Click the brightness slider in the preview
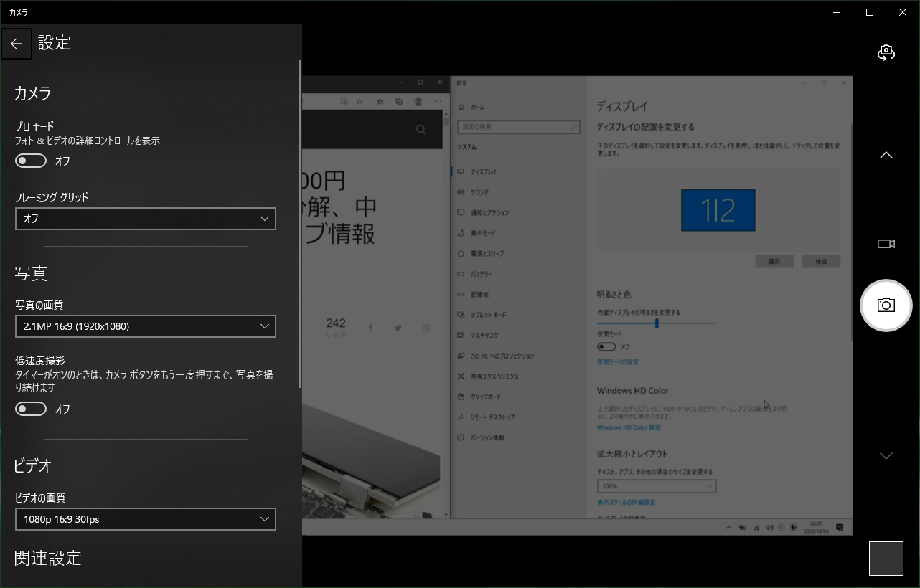The height and width of the screenshot is (588, 920). point(657,323)
